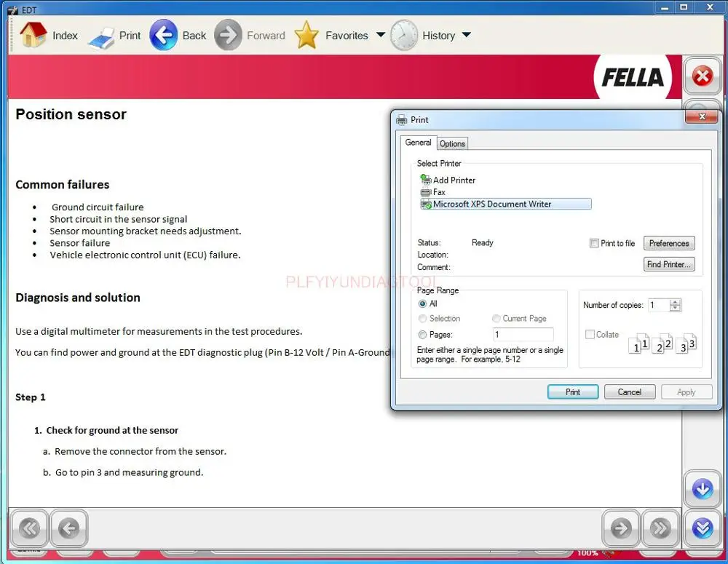Viewport: 728px width, 564px height.
Task: Click the grey Forward arrow icon
Action: click(228, 35)
